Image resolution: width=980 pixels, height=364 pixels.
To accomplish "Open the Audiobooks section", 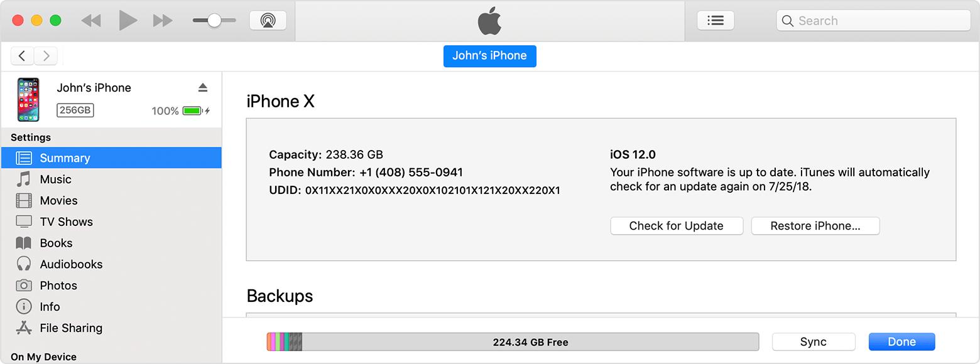I will pos(71,264).
